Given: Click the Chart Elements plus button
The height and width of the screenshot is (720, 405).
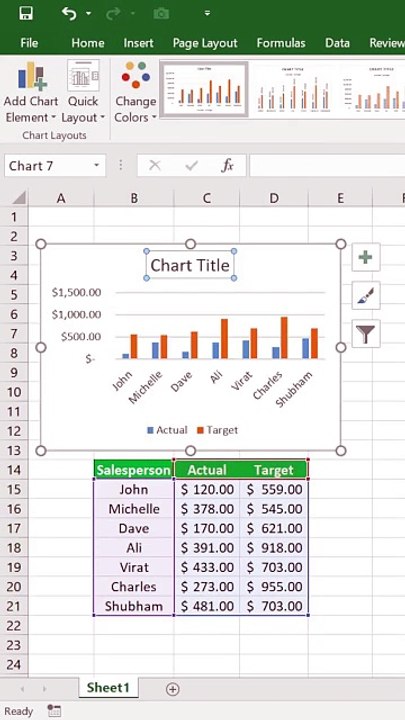Looking at the screenshot, I should [366, 257].
